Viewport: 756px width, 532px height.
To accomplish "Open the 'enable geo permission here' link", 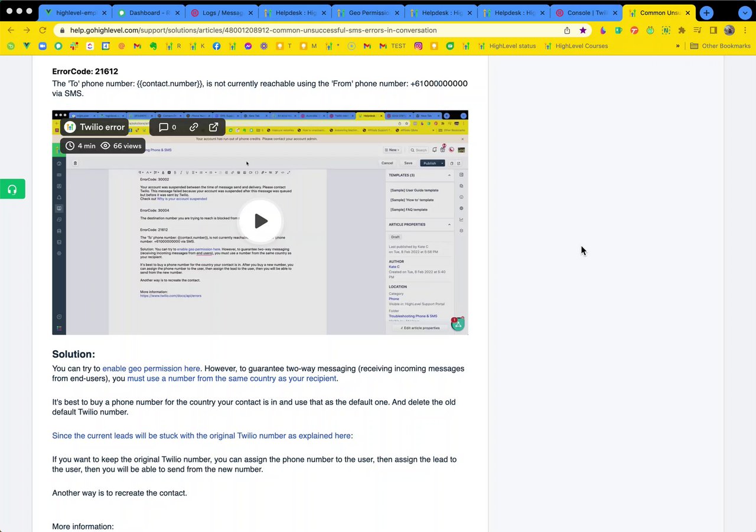I will click(x=151, y=368).
